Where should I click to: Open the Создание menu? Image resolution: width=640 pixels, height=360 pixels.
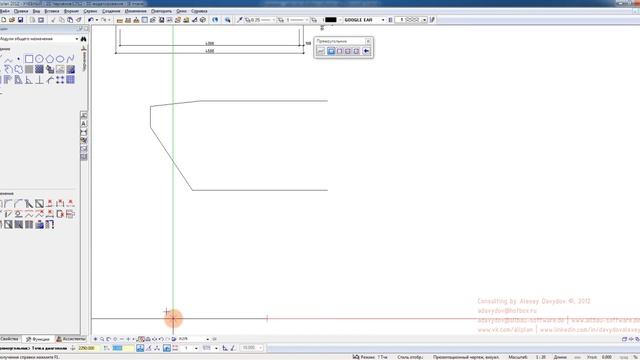tap(111, 11)
